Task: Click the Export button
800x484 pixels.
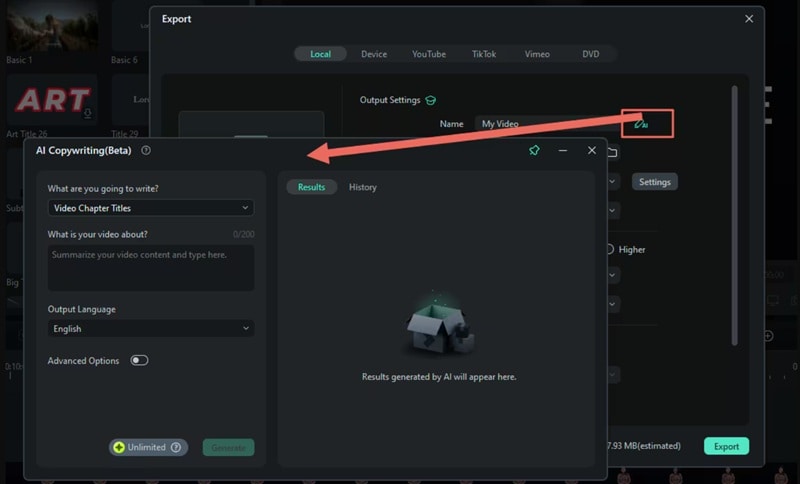Action: coord(726,446)
